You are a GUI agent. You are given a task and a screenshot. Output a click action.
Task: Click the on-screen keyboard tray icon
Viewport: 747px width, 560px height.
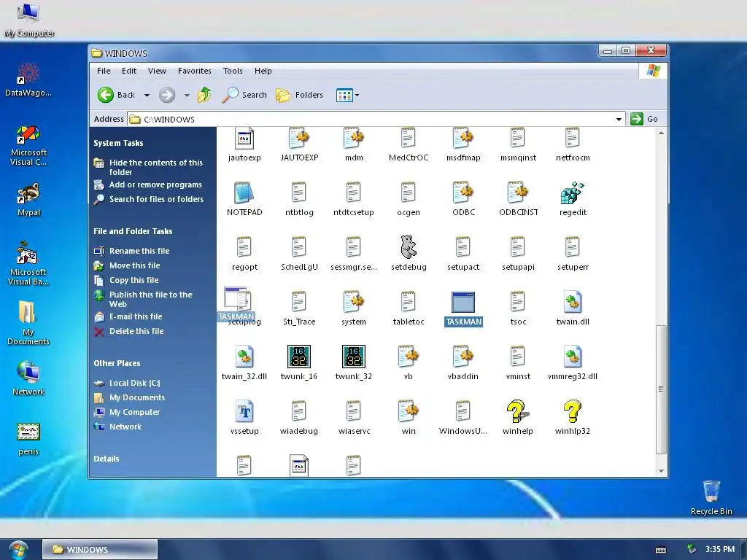pos(660,550)
